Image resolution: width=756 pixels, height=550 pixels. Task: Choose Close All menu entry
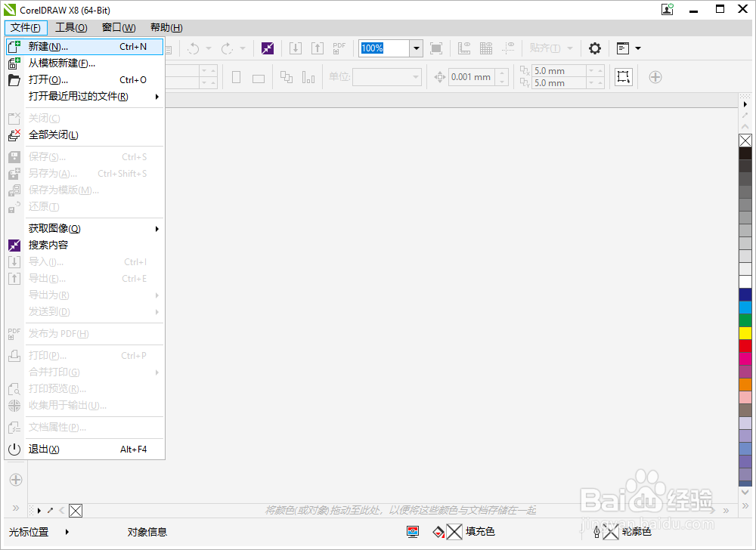point(85,135)
